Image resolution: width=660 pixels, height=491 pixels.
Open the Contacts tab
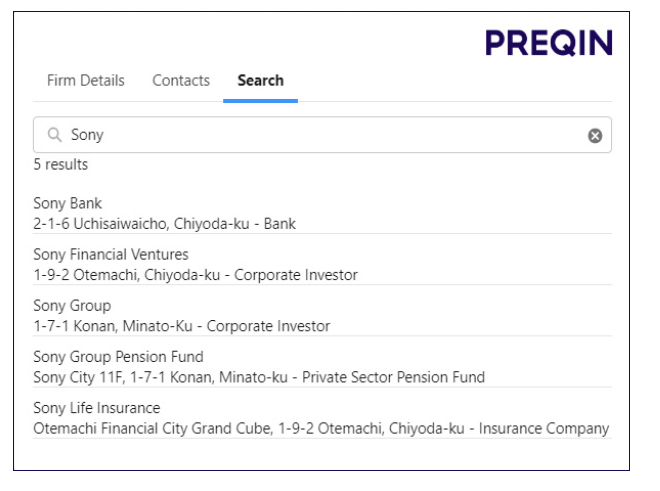[181, 81]
